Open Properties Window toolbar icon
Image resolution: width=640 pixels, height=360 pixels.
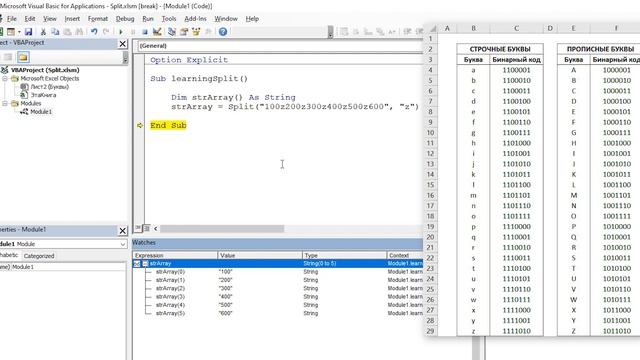coord(184,32)
